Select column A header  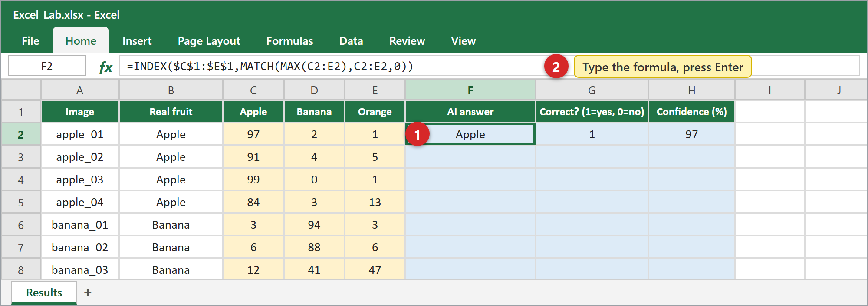[x=80, y=90]
